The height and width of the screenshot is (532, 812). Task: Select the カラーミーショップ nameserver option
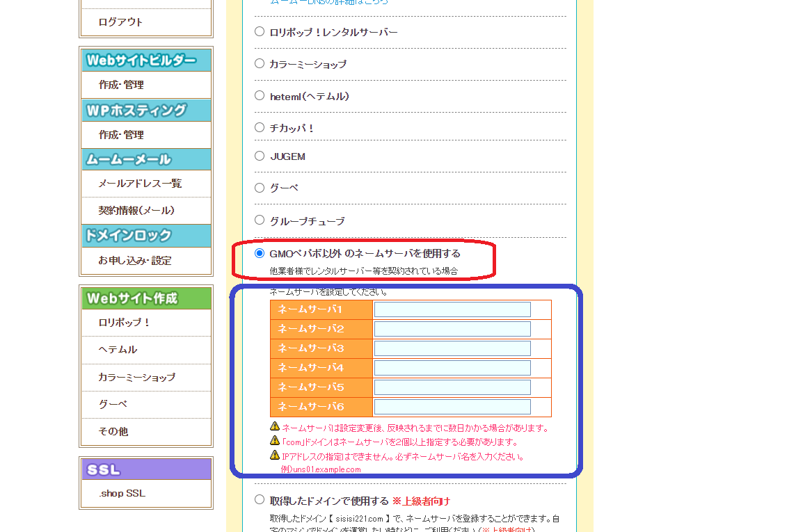pyautogui.click(x=260, y=63)
